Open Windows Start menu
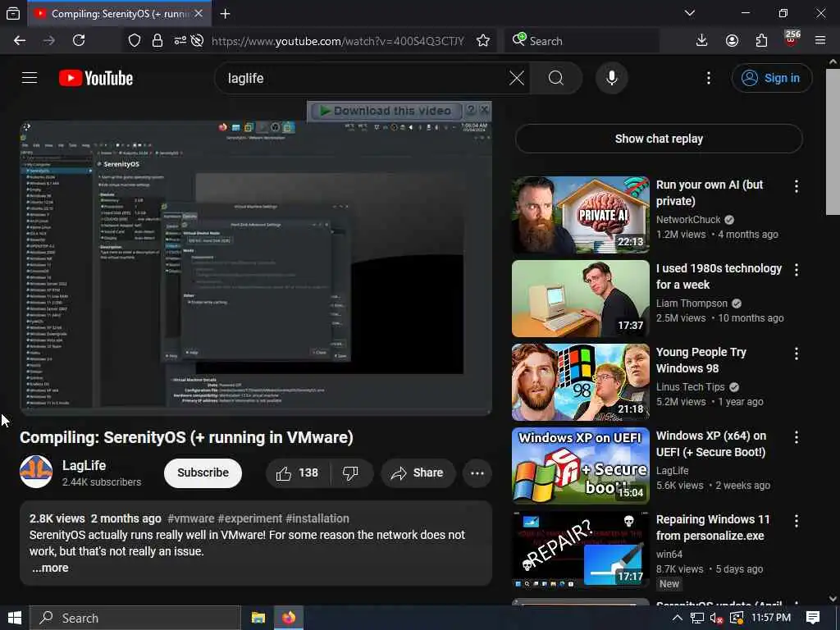This screenshot has width=840, height=630. pyautogui.click(x=15, y=618)
